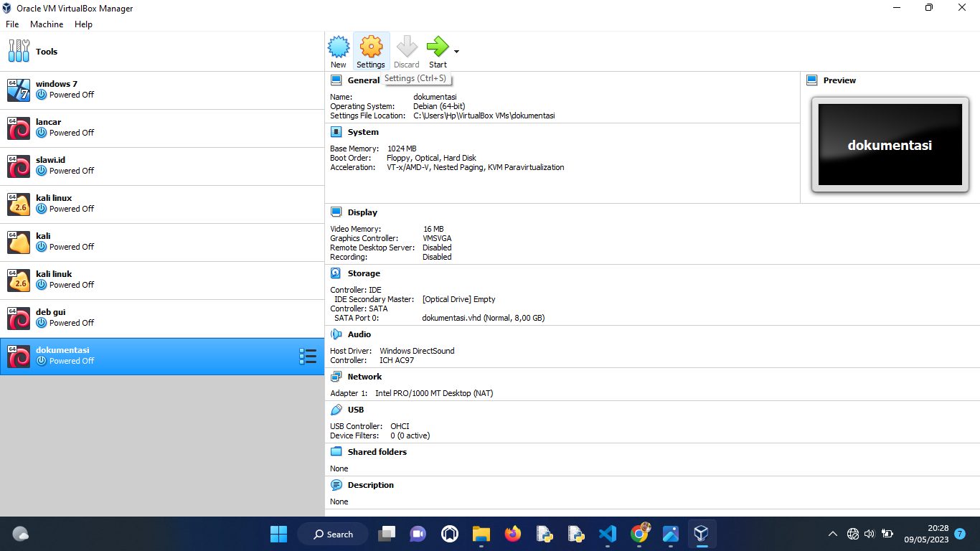Click the dokumentasi VM OS icon
The image size is (980, 551).
(x=19, y=357)
